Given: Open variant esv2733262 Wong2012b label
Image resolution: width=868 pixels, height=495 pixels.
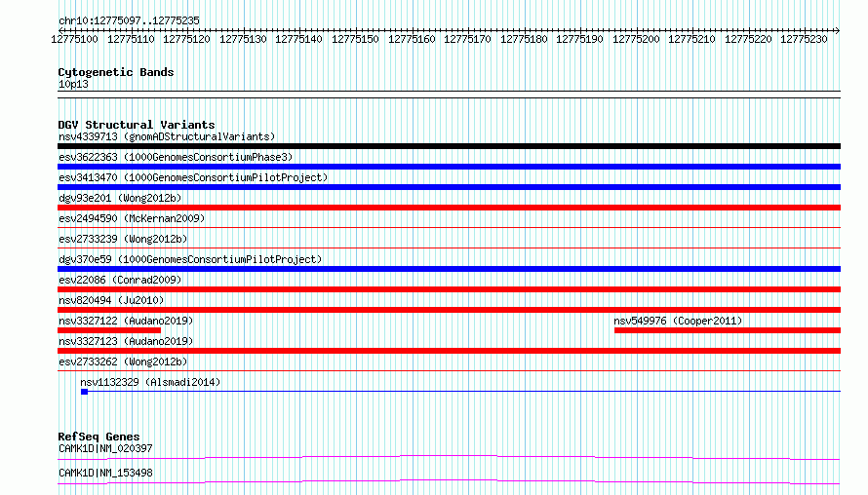Looking at the screenshot, I should click(x=123, y=362).
